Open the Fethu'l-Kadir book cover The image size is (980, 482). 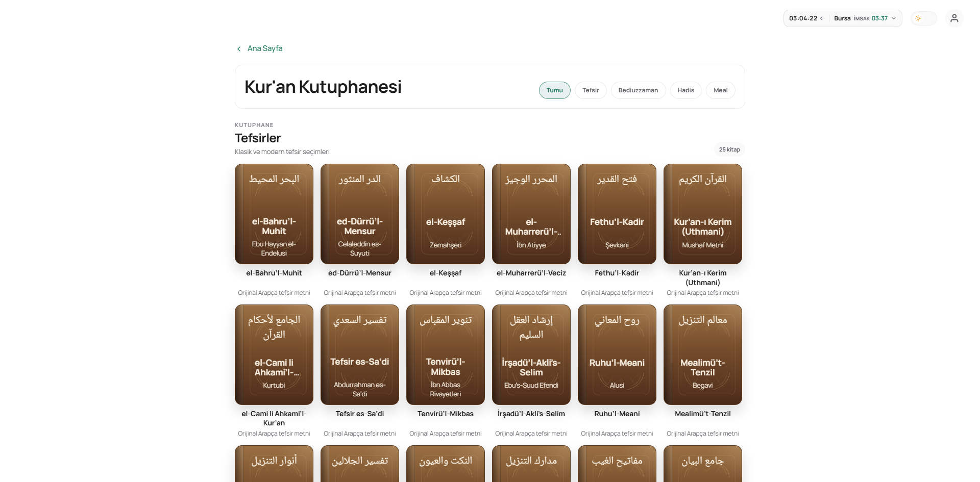pyautogui.click(x=617, y=214)
